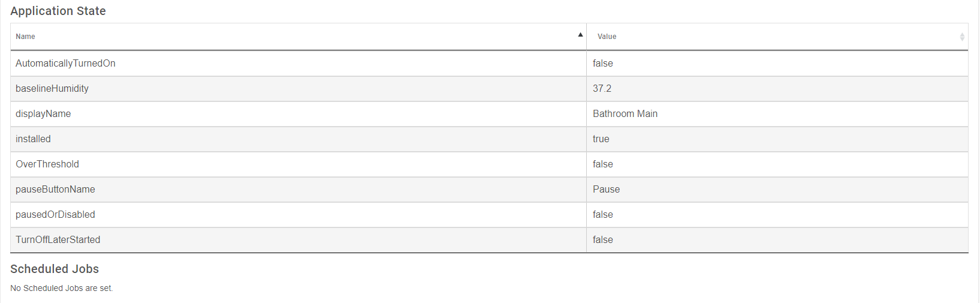Click the No Scheduled Jobs message
The image size is (980, 303).
pyautogui.click(x=61, y=289)
